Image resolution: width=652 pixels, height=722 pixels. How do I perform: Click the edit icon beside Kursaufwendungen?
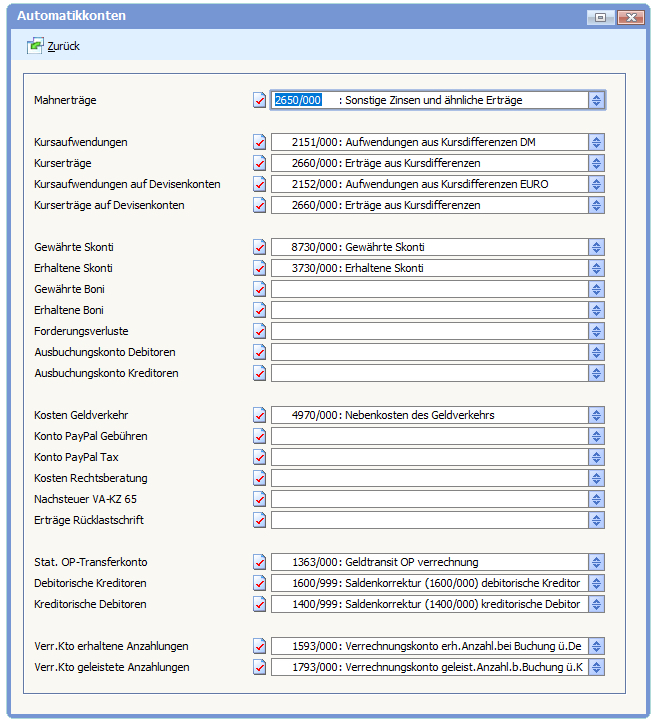tap(260, 142)
